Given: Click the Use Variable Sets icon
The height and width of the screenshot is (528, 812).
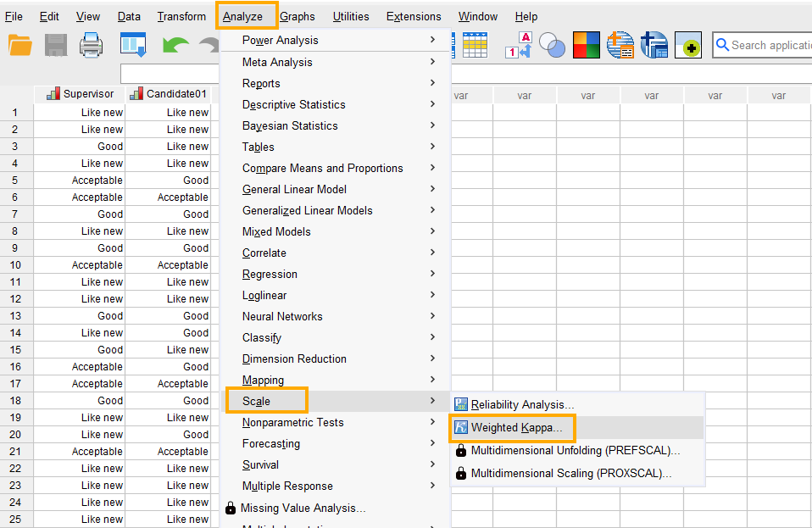Looking at the screenshot, I should pyautogui.click(x=553, y=46).
